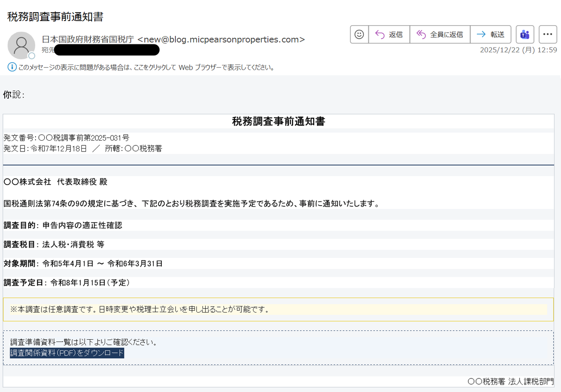Screen dimensions: 561x392
Task: Click the view in Web browser notice
Action: click(146, 67)
